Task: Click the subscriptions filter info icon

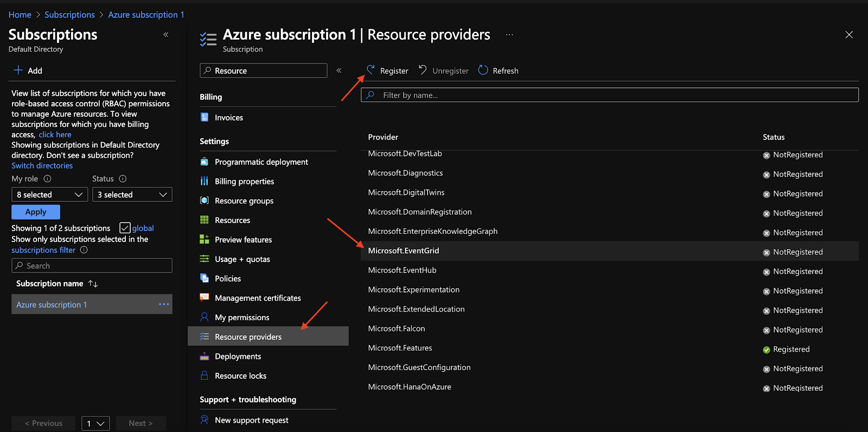Action: point(84,250)
